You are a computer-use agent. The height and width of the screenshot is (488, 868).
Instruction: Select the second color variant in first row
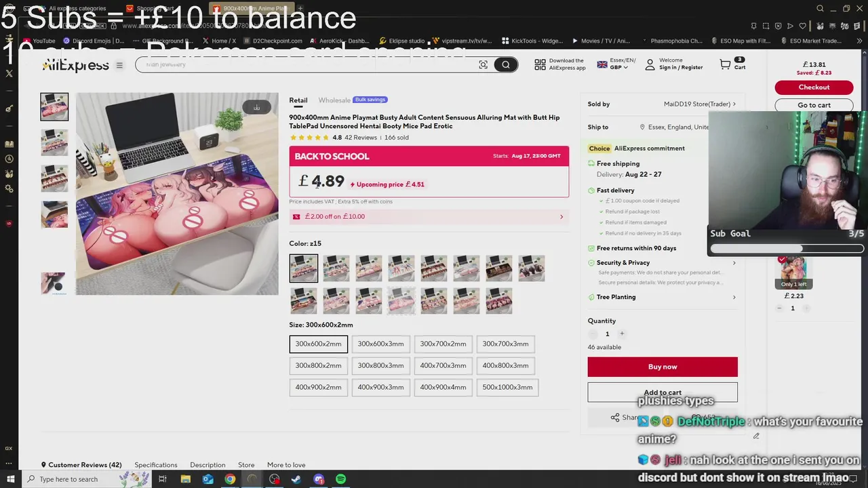(336, 268)
